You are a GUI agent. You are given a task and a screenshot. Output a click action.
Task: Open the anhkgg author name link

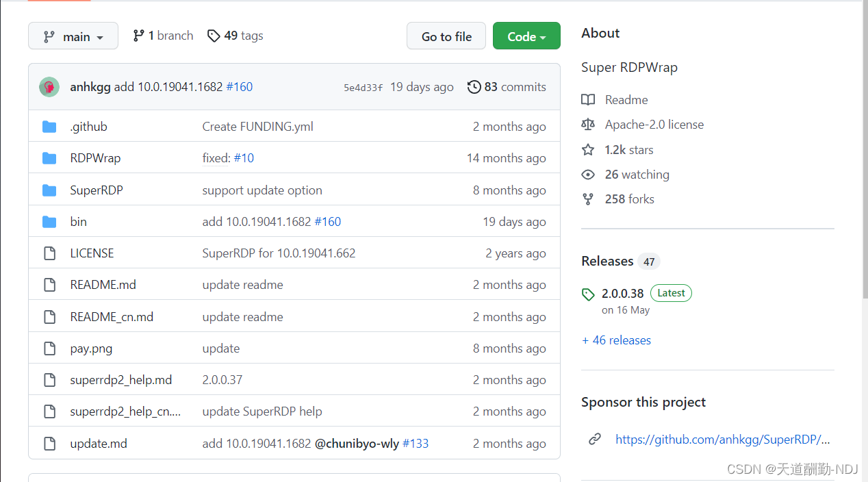(90, 87)
